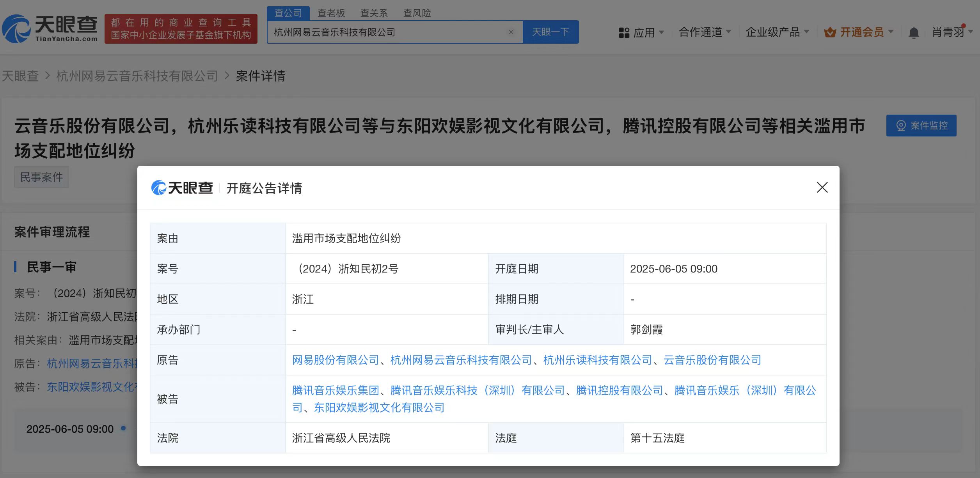Go to 天眼查 breadcrumb link
Viewport: 980px width, 478px height.
coord(20,76)
